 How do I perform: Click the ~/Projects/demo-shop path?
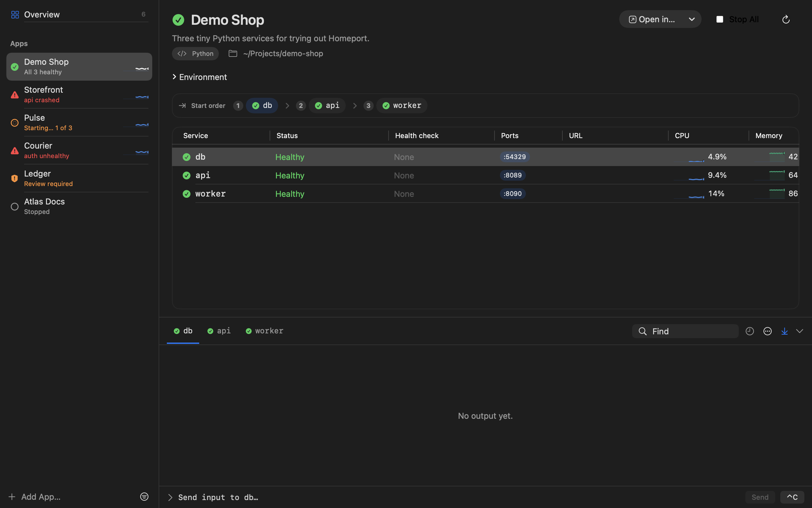(283, 53)
